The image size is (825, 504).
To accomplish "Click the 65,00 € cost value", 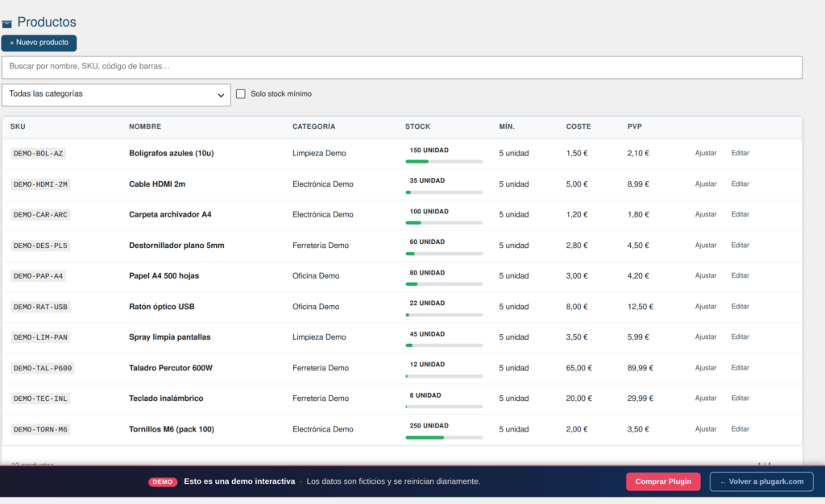I will coord(578,368).
